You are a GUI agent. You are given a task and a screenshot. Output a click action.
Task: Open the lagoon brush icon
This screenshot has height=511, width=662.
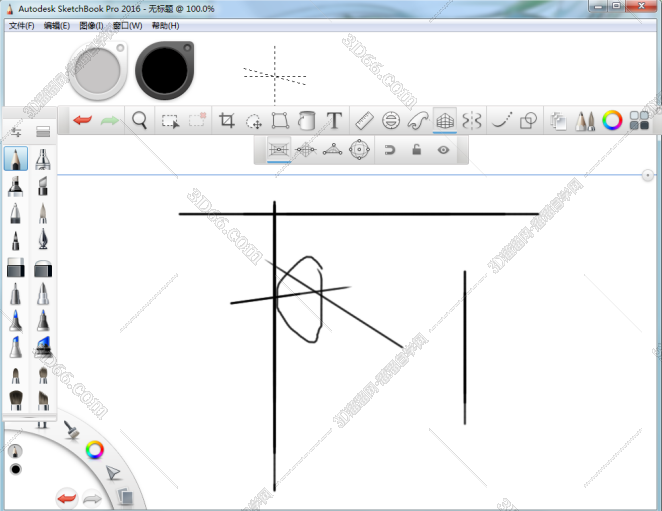click(71, 429)
